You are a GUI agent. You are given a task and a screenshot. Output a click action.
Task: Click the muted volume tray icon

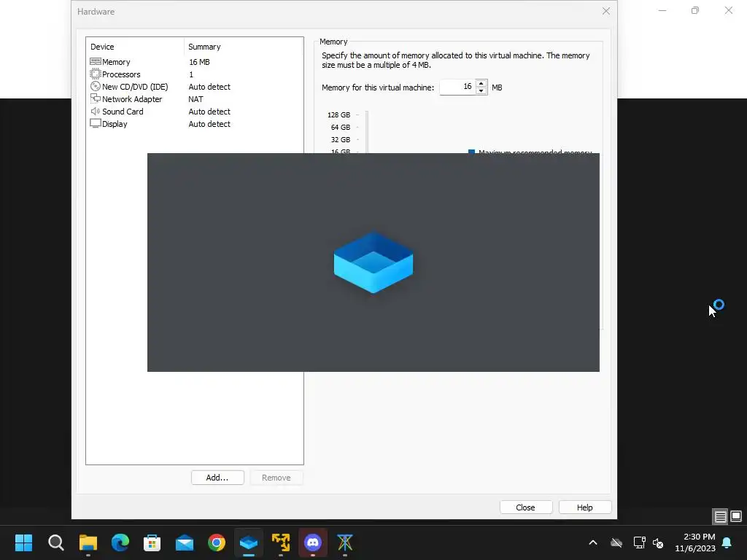click(x=659, y=542)
